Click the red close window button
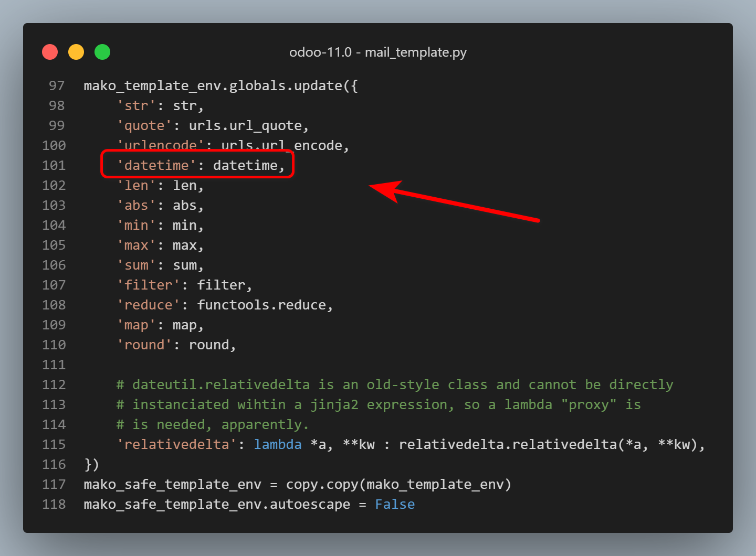 pos(50,52)
